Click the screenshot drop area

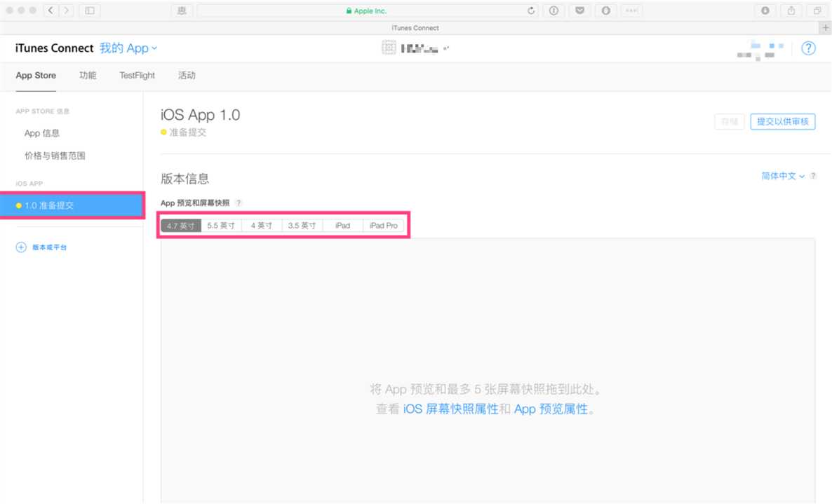488,371
